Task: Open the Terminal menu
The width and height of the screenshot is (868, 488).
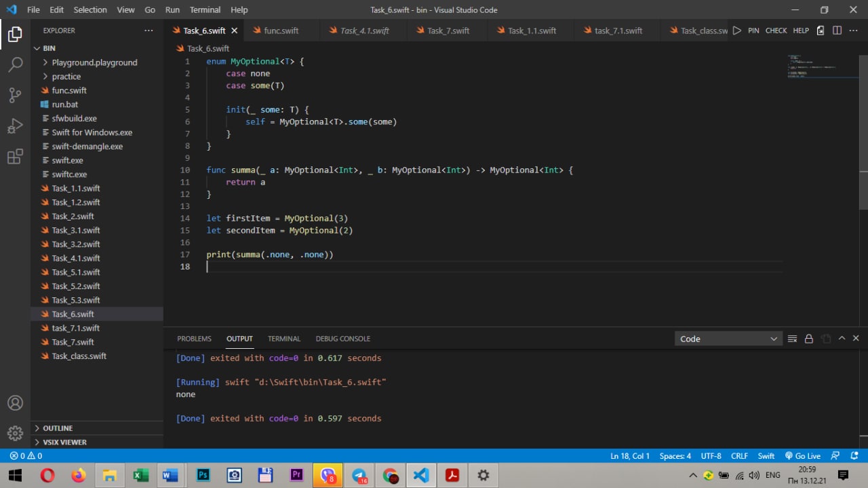Action: pos(205,10)
